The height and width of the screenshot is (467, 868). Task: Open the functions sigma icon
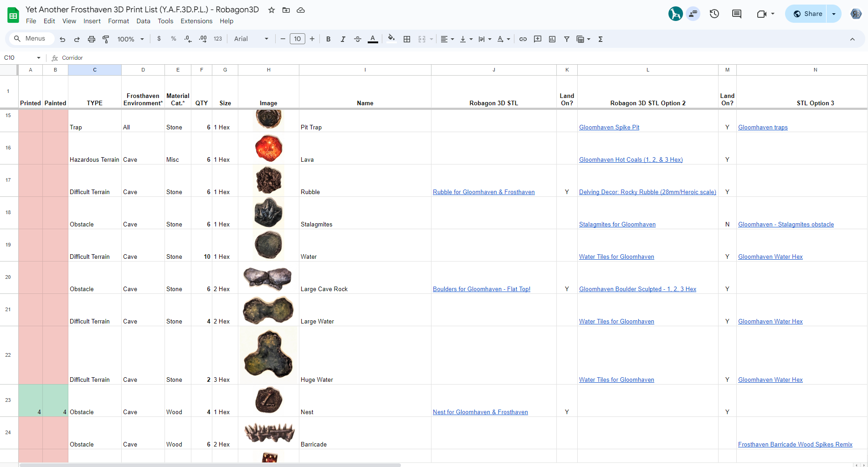pos(601,39)
